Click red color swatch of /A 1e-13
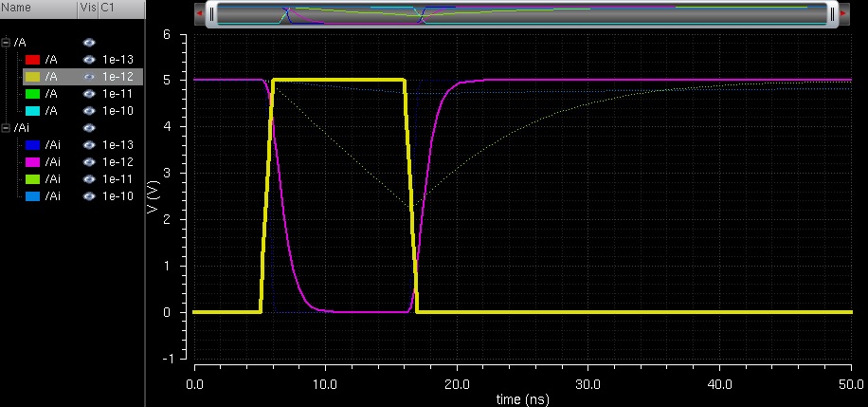The image size is (868, 407). tap(31, 60)
